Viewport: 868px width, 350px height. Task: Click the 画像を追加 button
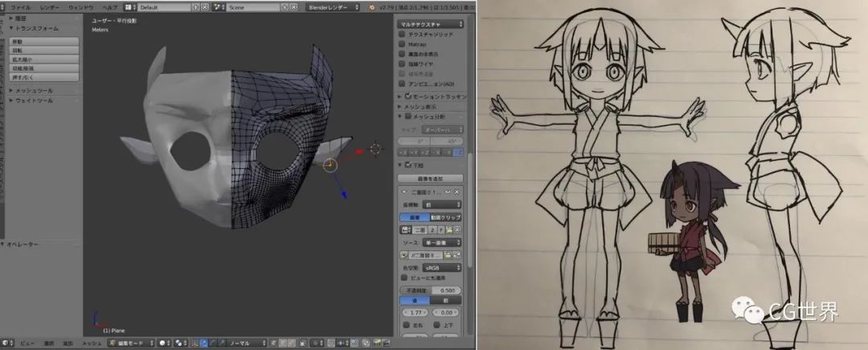[x=431, y=179]
